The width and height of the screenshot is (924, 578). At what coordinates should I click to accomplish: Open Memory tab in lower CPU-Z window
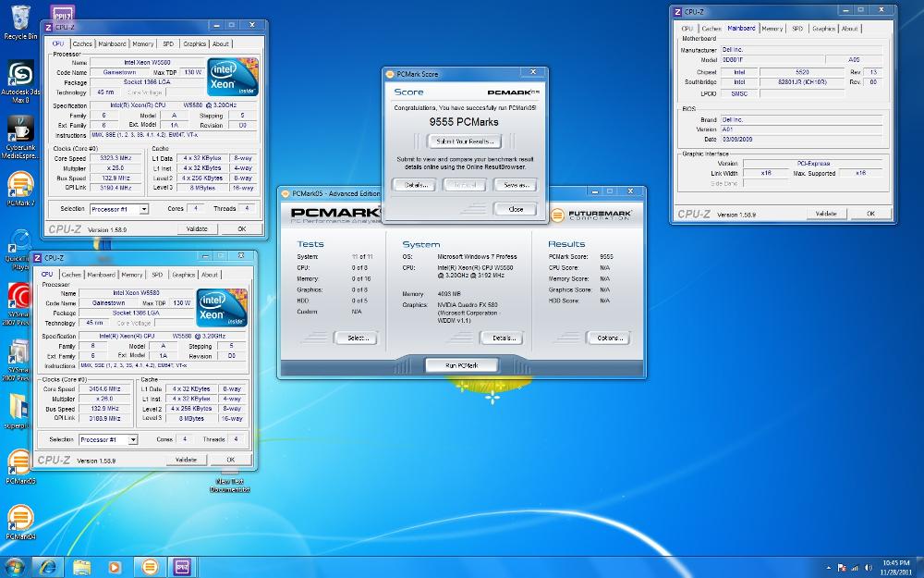(x=132, y=275)
